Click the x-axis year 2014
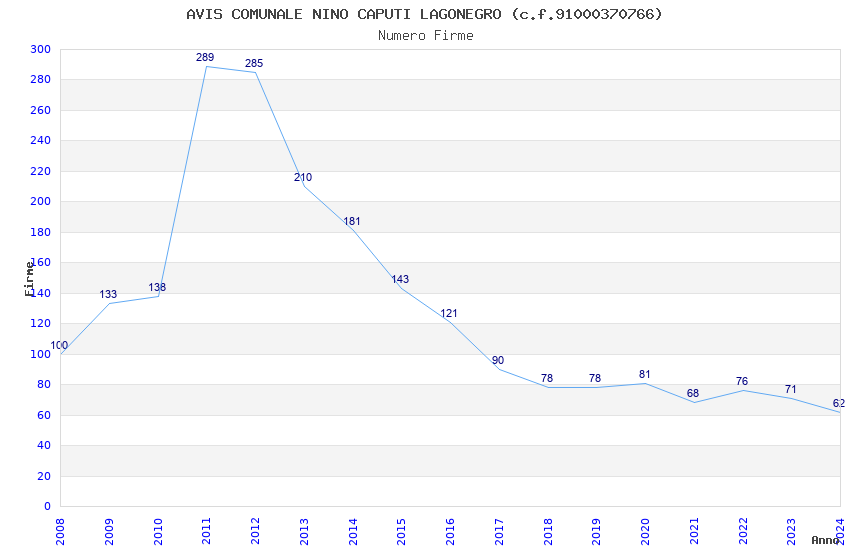Image resolution: width=850 pixels, height=550 pixels. (353, 531)
